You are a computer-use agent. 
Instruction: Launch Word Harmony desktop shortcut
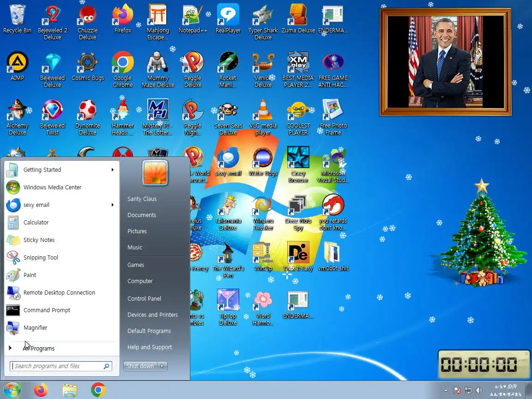(x=263, y=307)
